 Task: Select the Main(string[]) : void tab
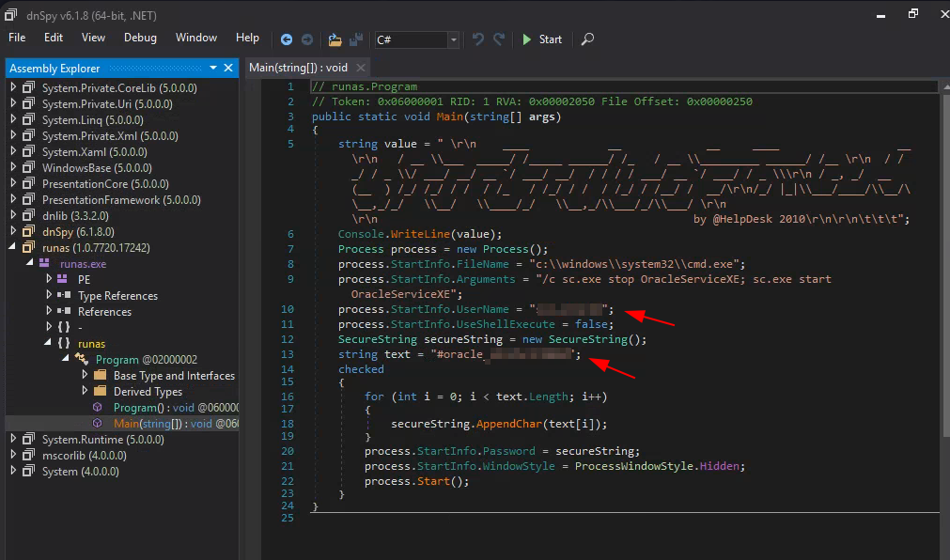pyautogui.click(x=298, y=68)
